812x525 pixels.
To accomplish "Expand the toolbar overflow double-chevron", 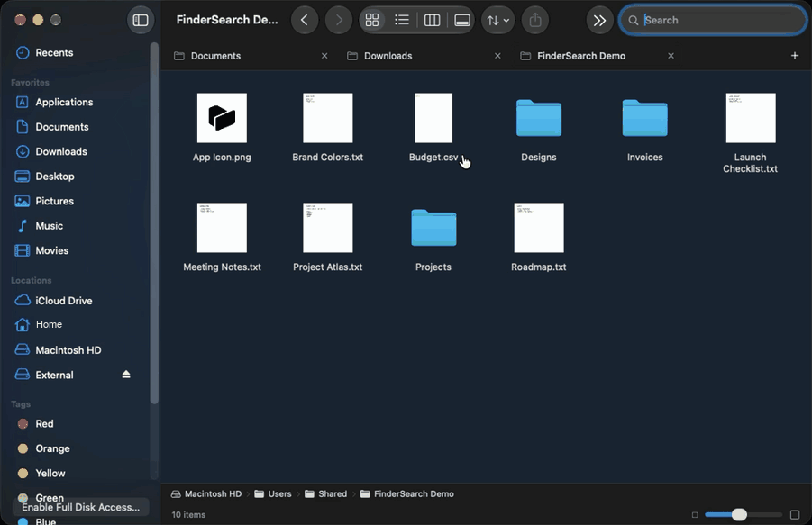I will tap(599, 20).
